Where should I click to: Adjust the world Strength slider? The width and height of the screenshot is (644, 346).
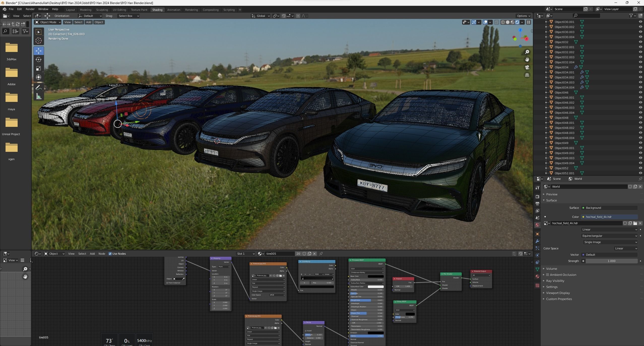coord(611,261)
